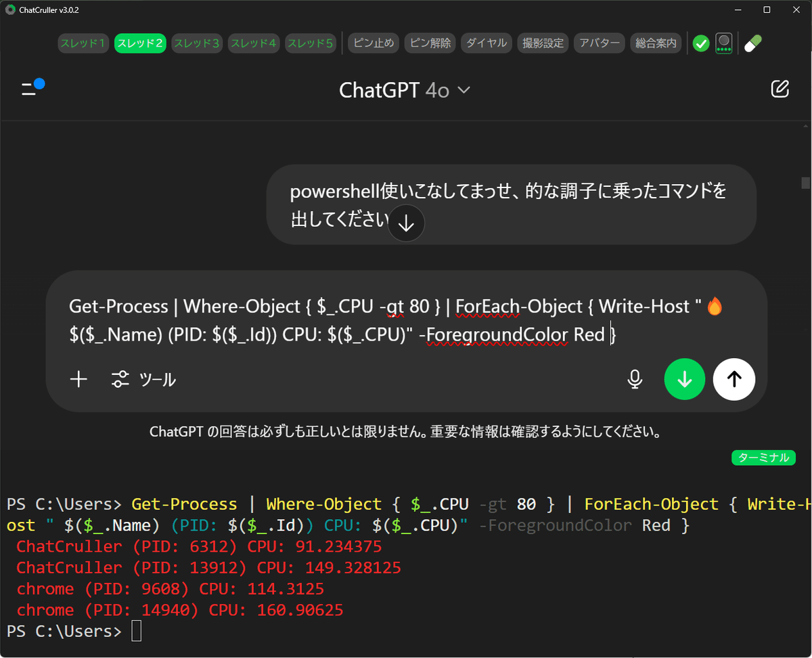Screen dimensions: 812x658
Task: Select the スレッド5 thread tab
Action: coord(310,43)
